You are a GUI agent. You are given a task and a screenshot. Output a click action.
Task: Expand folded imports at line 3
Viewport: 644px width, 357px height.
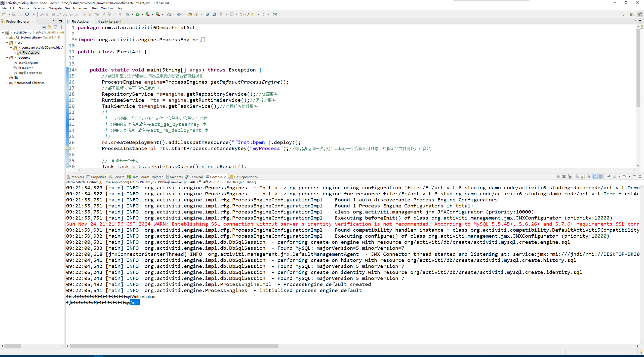[76, 40]
